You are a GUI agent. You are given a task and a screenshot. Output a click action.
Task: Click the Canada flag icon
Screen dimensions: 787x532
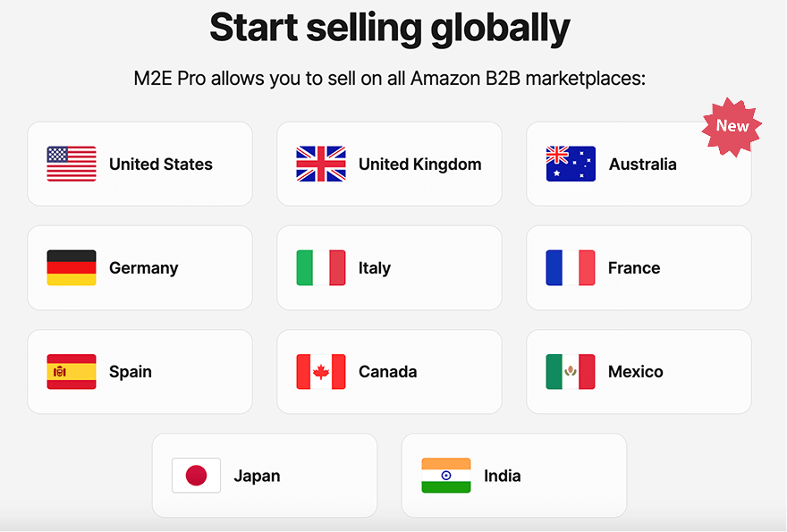pos(320,372)
